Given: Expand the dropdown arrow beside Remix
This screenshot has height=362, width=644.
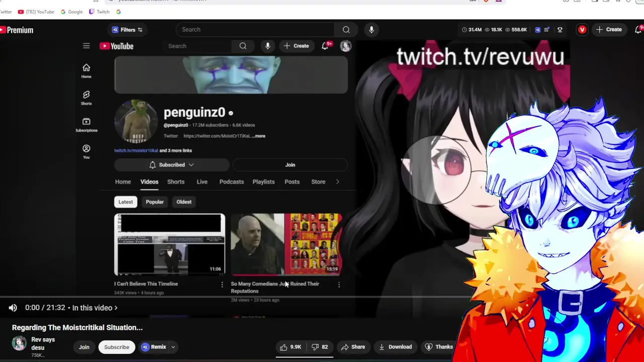Looking at the screenshot, I should [x=173, y=347].
